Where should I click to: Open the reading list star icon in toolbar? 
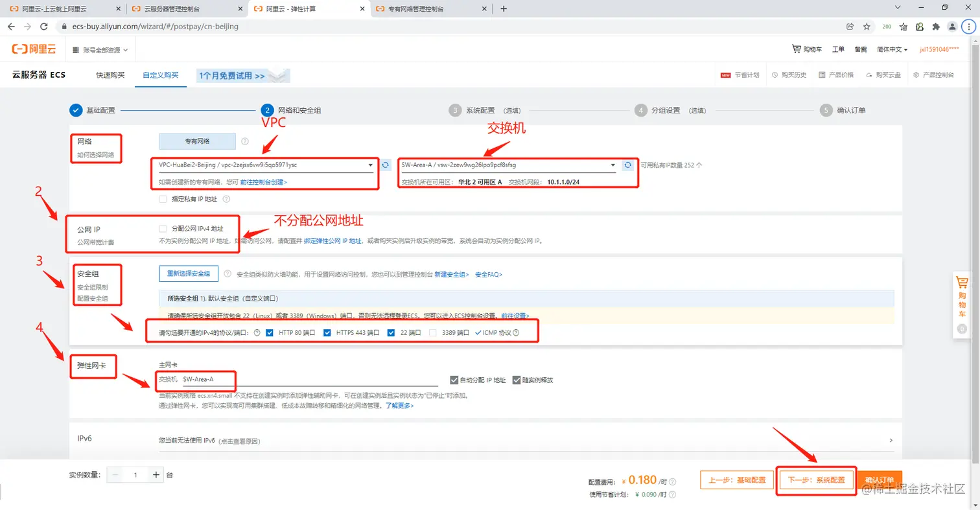[x=904, y=27]
